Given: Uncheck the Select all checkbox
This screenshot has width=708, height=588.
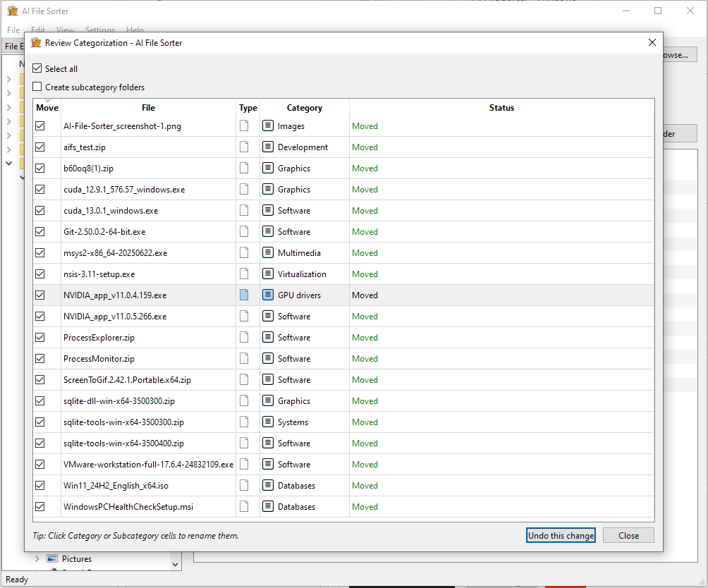Looking at the screenshot, I should pos(37,68).
